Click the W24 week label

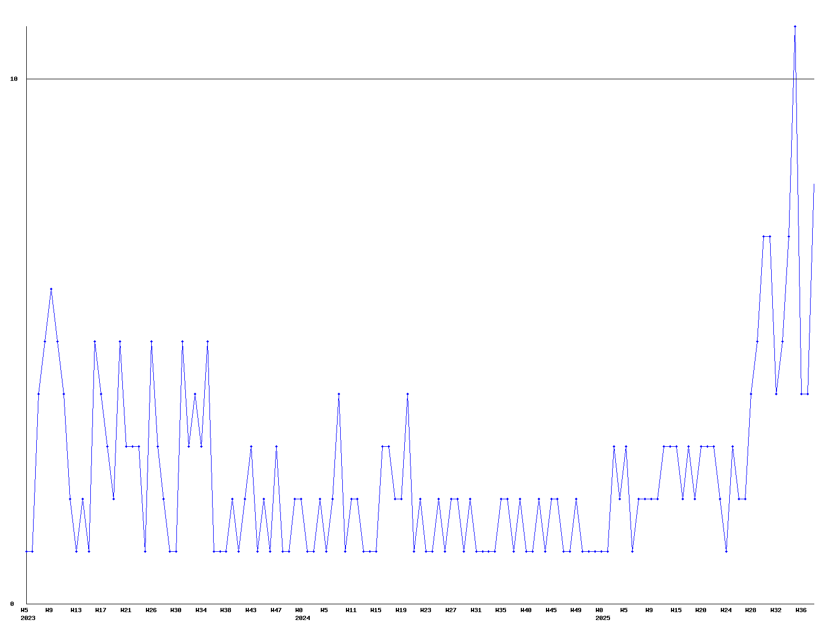tap(726, 610)
